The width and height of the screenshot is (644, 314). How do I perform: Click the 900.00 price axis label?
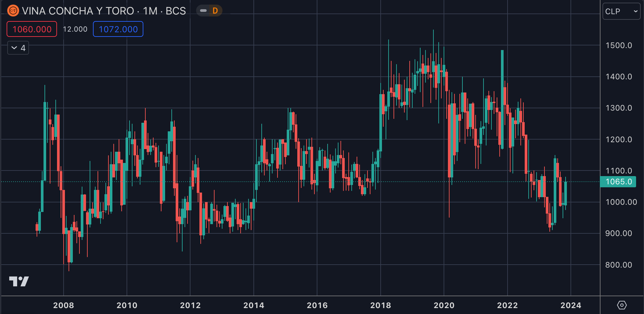pyautogui.click(x=619, y=233)
